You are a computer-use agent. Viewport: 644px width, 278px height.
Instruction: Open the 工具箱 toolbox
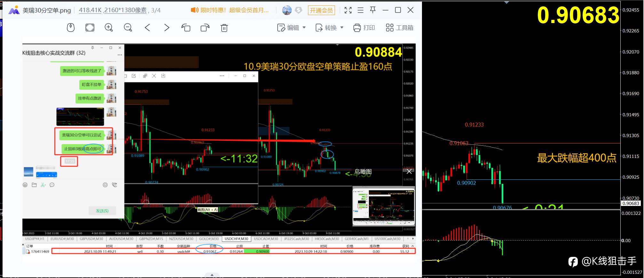click(400, 28)
